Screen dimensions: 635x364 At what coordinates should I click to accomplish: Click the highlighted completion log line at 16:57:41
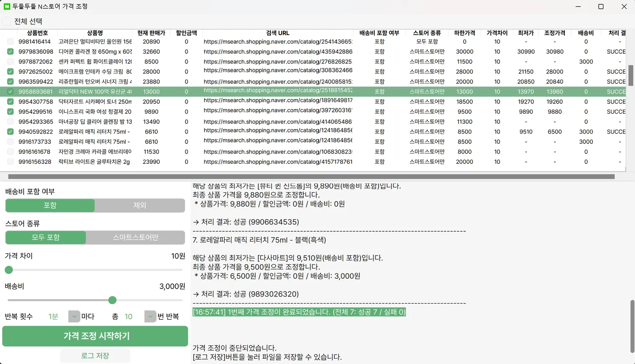click(x=299, y=312)
